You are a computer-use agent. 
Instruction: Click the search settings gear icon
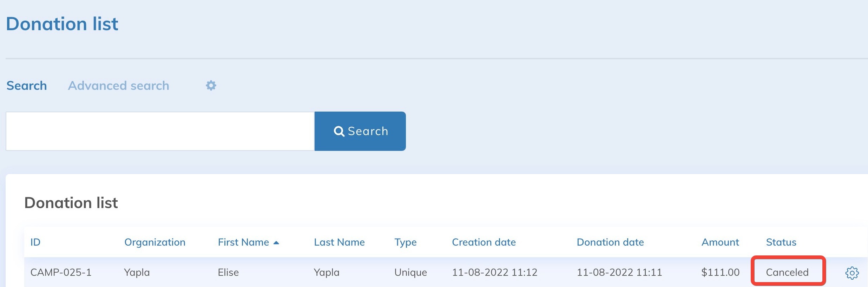click(x=211, y=86)
